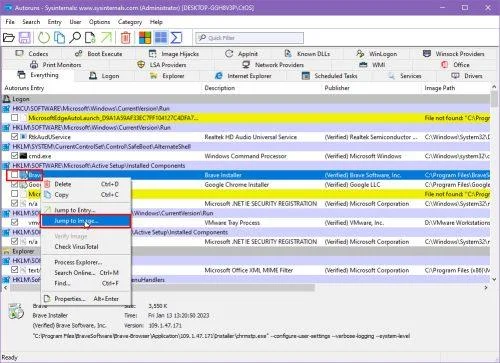Check the Brave entry checkbox

coord(14,175)
